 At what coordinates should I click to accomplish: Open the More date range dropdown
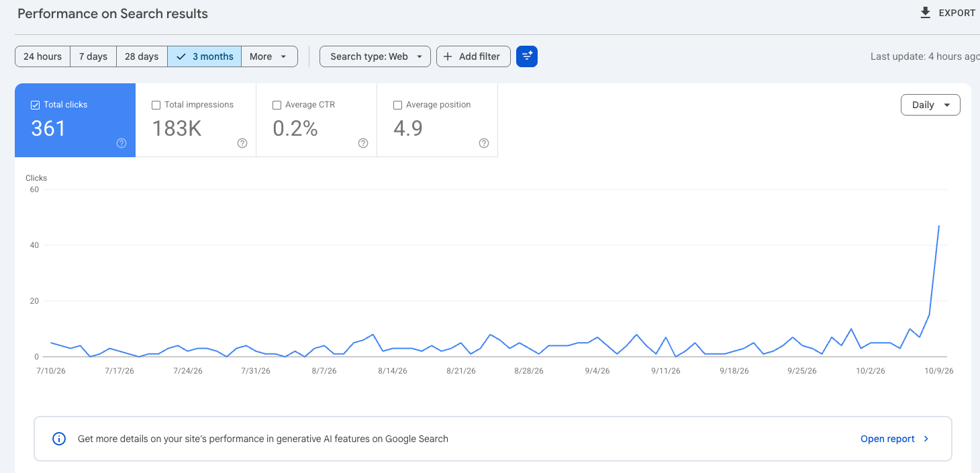(269, 56)
